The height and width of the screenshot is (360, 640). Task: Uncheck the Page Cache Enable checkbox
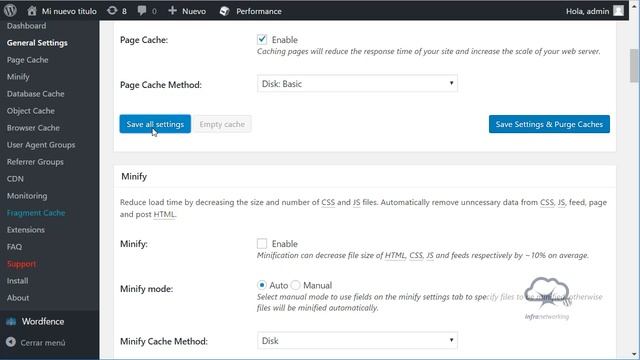click(x=262, y=39)
